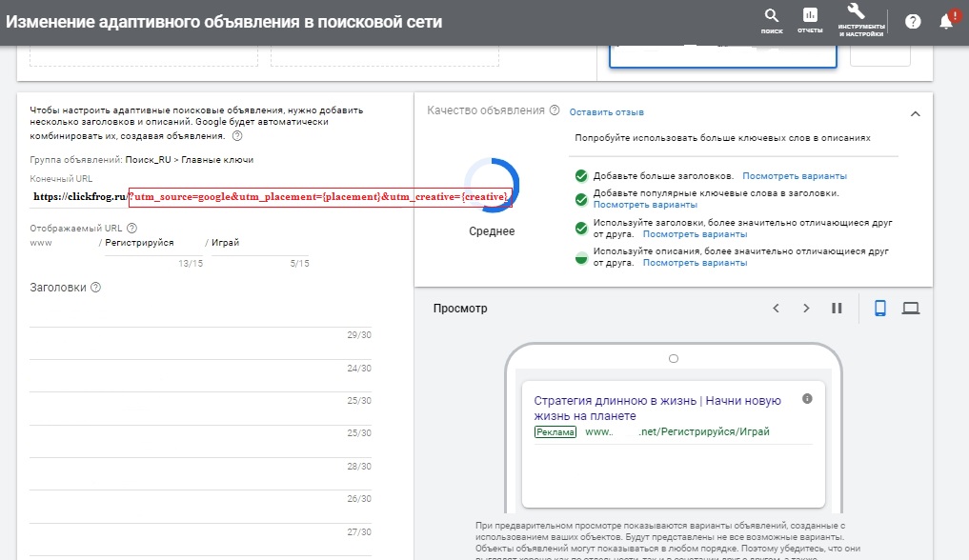The height and width of the screenshot is (560, 969).
Task: Click the info icon in ad preview
Action: coord(807,398)
